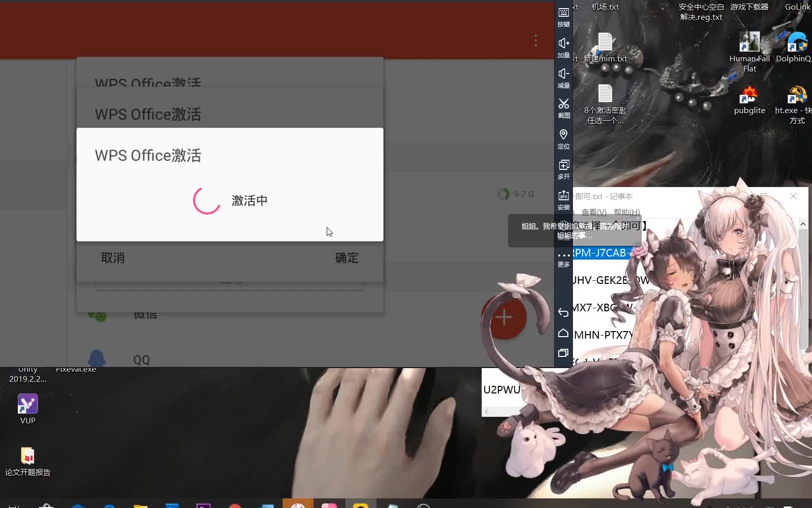812x508 pixels.
Task: Open the location (定位) tool in emulator sidebar
Action: coord(564,139)
